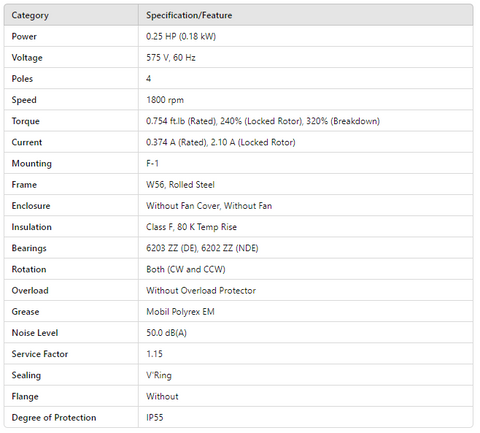Click Without Overload Protector text
The height and width of the screenshot is (433, 480).
pyautogui.click(x=201, y=290)
